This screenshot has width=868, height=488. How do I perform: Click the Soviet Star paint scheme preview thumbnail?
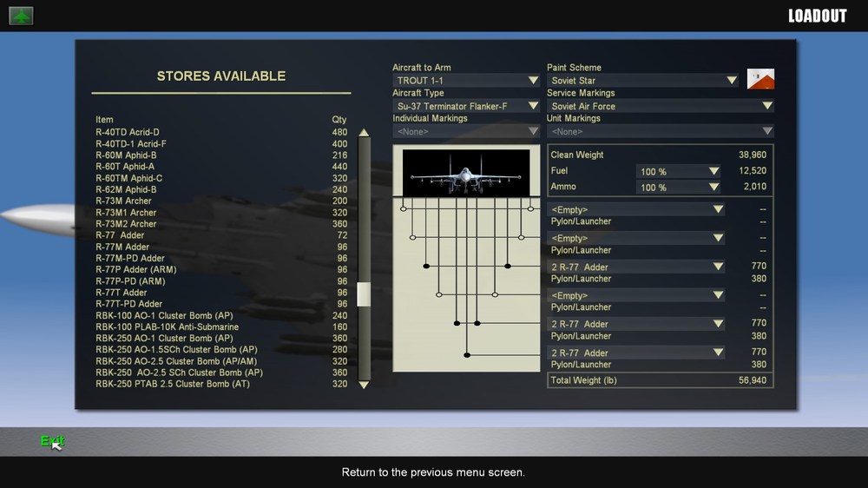point(760,79)
